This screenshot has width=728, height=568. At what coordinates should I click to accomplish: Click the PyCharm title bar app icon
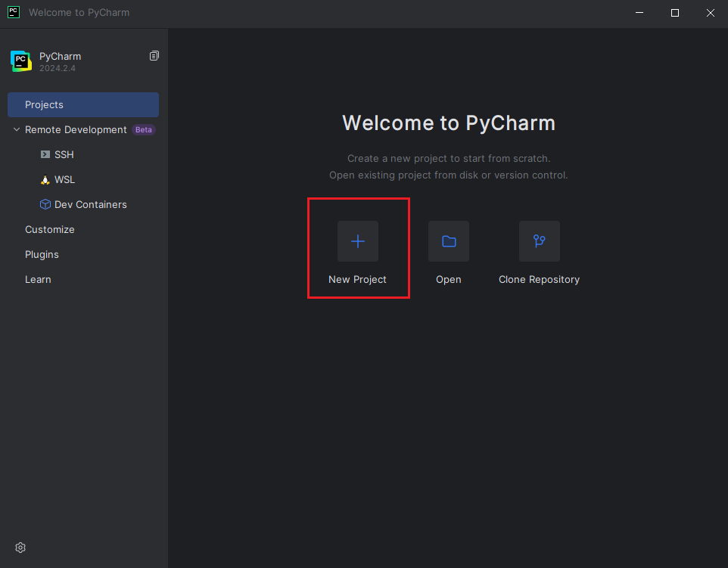(x=14, y=12)
